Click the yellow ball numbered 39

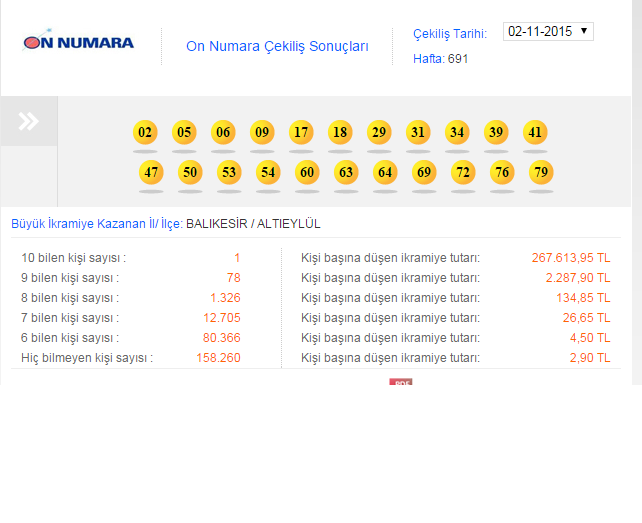496,132
